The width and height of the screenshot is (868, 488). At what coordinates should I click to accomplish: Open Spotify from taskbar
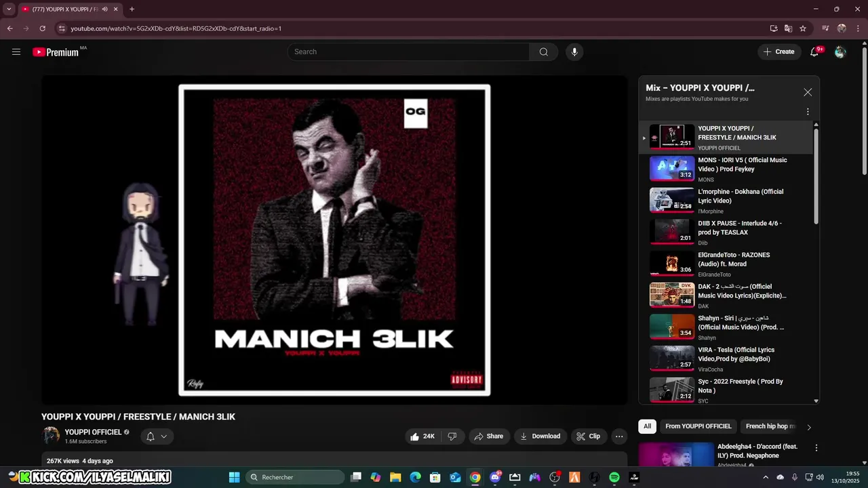614,477
